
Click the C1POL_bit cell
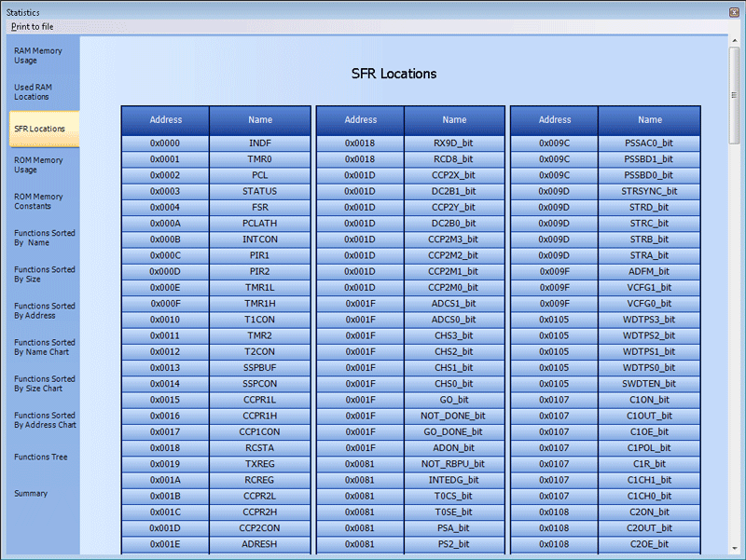click(649, 448)
